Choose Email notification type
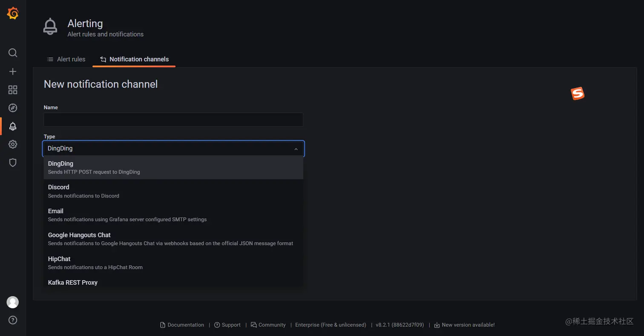 coord(173,215)
